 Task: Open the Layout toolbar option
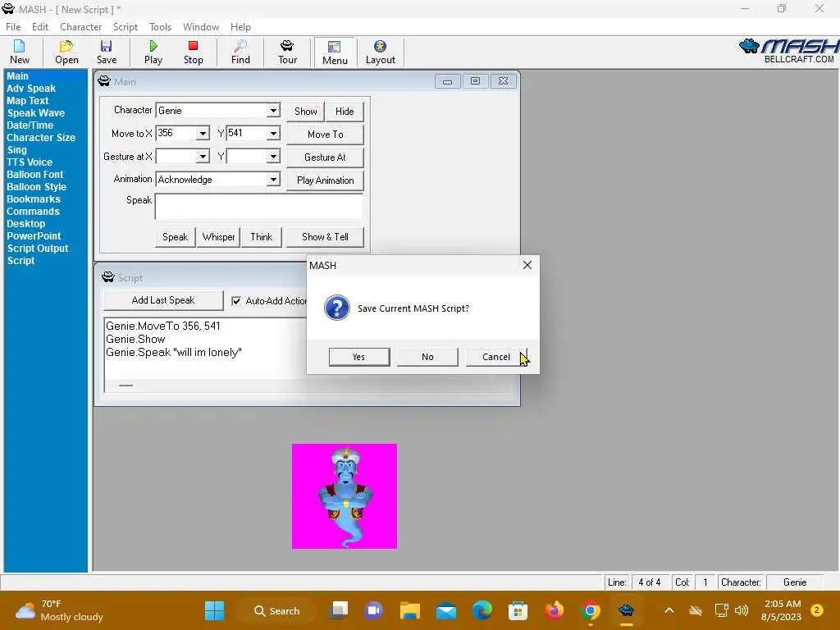381,52
